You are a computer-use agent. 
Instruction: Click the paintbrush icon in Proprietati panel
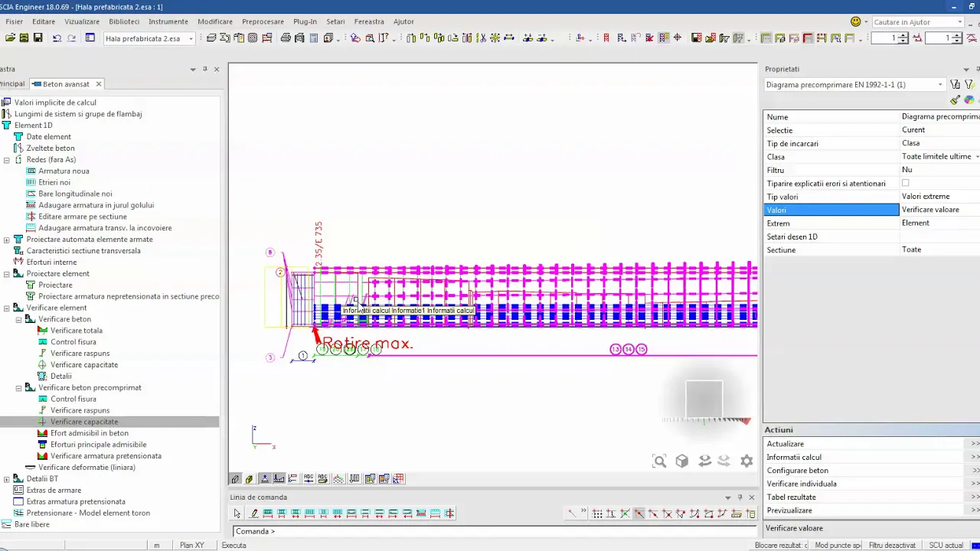point(955,99)
